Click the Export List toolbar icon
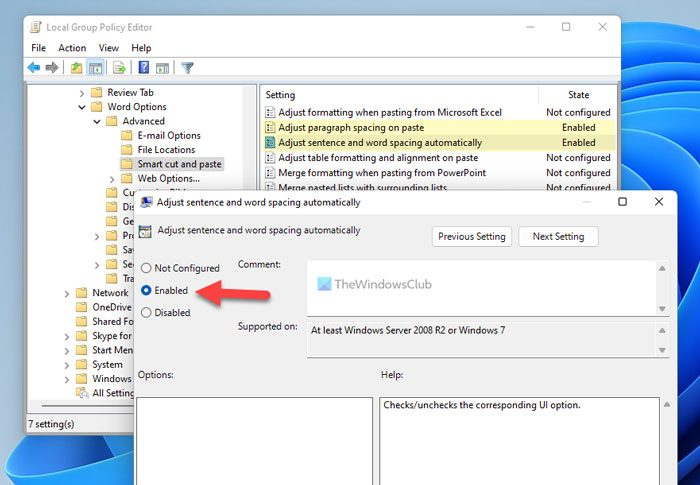The image size is (700, 485). click(119, 68)
